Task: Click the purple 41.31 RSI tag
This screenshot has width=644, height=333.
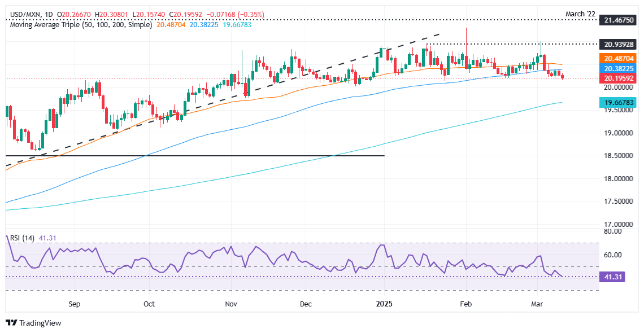Action: 613,277
